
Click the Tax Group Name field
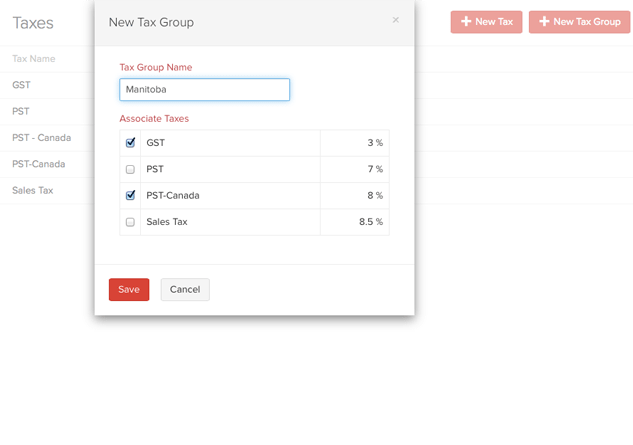[204, 90]
